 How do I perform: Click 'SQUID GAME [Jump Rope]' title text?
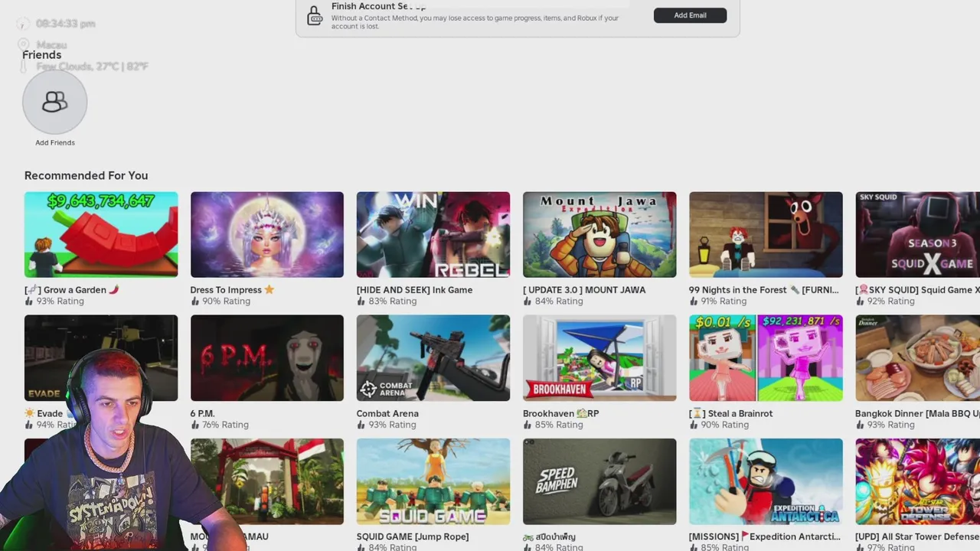[413, 536]
